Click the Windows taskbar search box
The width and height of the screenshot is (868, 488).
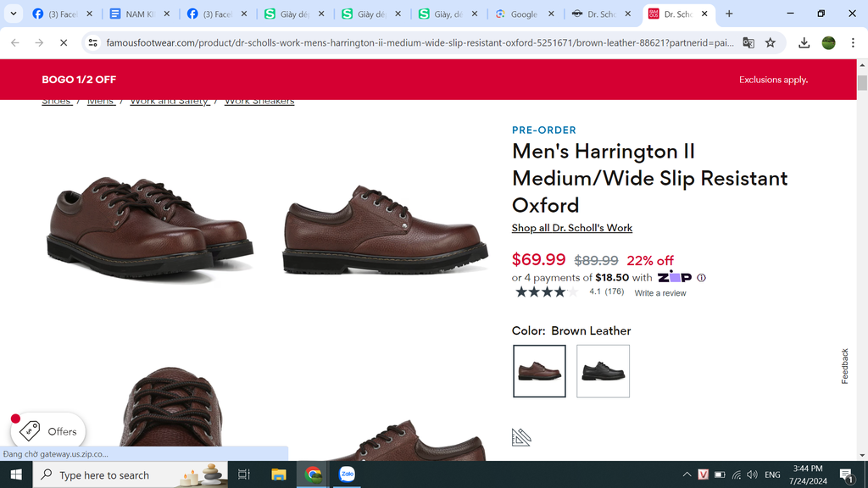coord(130,474)
